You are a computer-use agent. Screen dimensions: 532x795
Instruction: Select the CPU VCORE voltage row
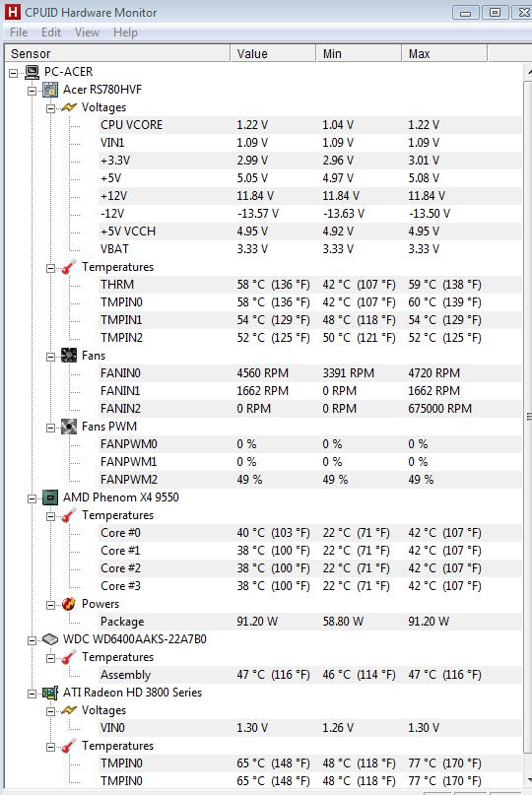click(310, 125)
